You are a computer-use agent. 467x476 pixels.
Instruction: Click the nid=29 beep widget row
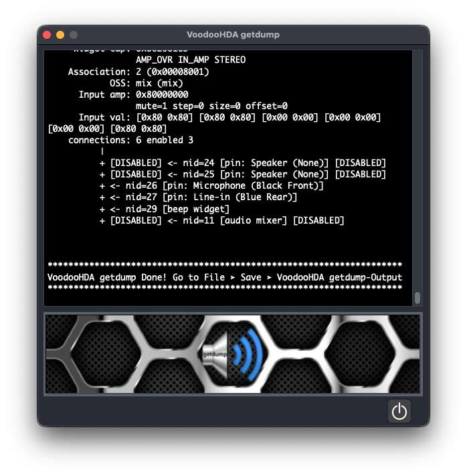pos(165,209)
